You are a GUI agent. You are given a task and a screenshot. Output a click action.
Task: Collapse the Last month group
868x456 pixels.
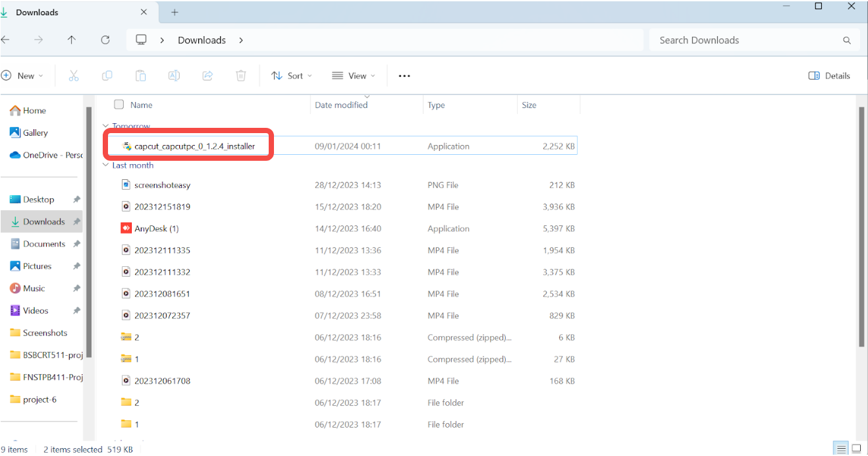[x=106, y=165]
